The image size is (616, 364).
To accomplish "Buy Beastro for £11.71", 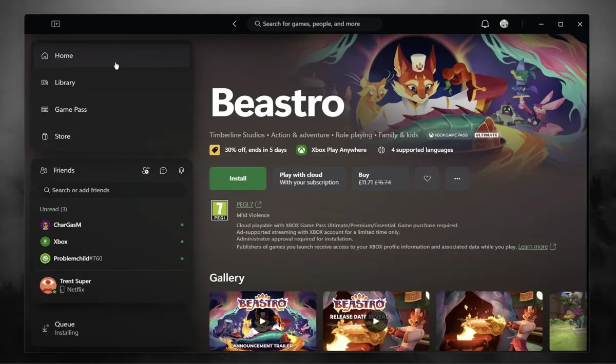I will (380, 178).
